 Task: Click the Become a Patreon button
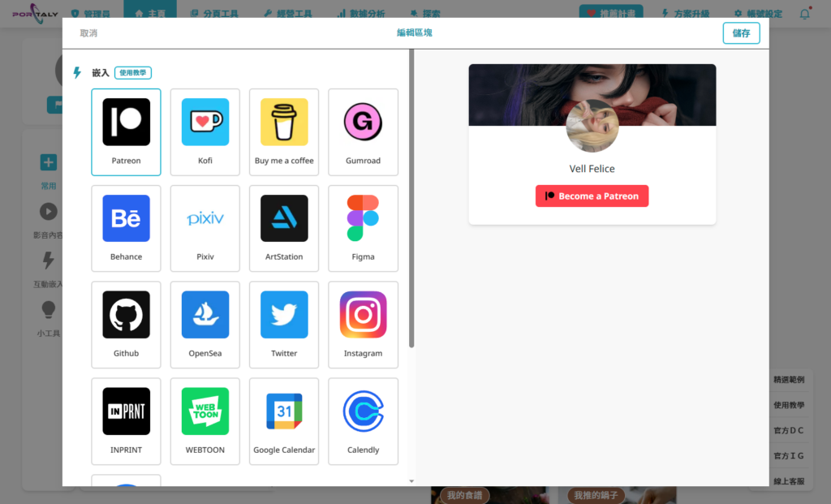tap(592, 196)
